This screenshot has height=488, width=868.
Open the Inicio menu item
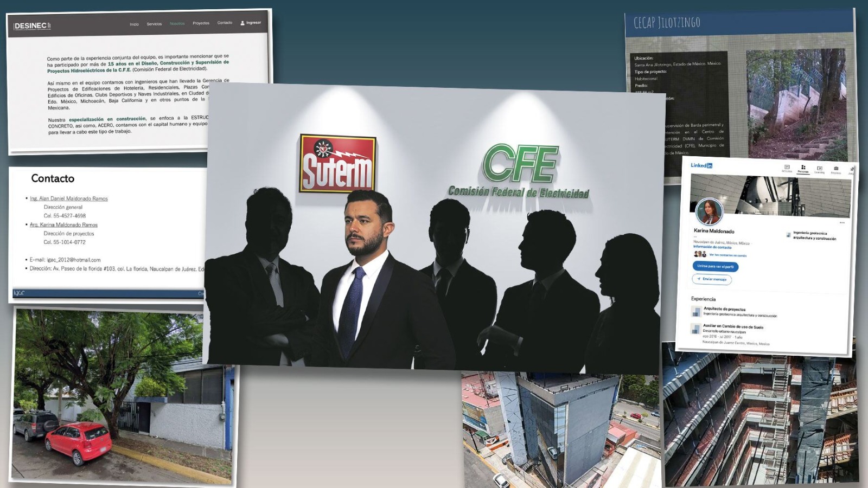tap(134, 24)
